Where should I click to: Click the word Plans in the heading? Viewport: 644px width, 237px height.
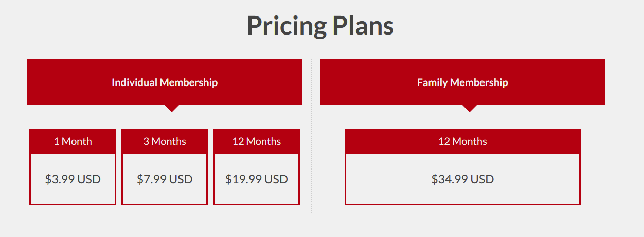(x=364, y=26)
